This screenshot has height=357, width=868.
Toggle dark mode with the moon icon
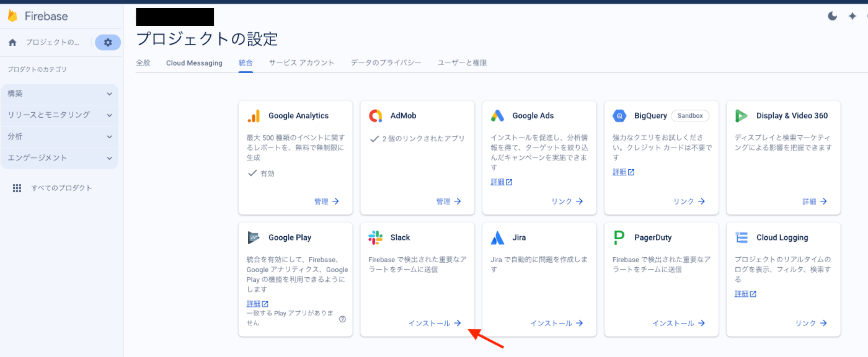[x=833, y=16]
